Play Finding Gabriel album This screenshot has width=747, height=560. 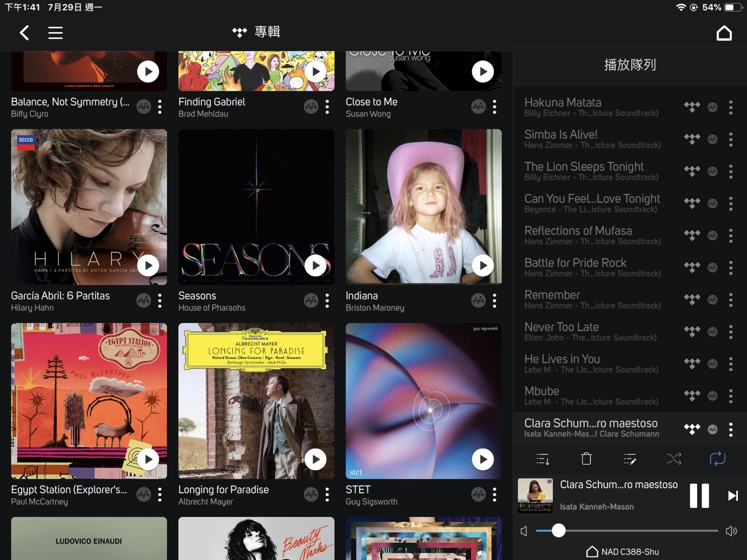pos(316,72)
